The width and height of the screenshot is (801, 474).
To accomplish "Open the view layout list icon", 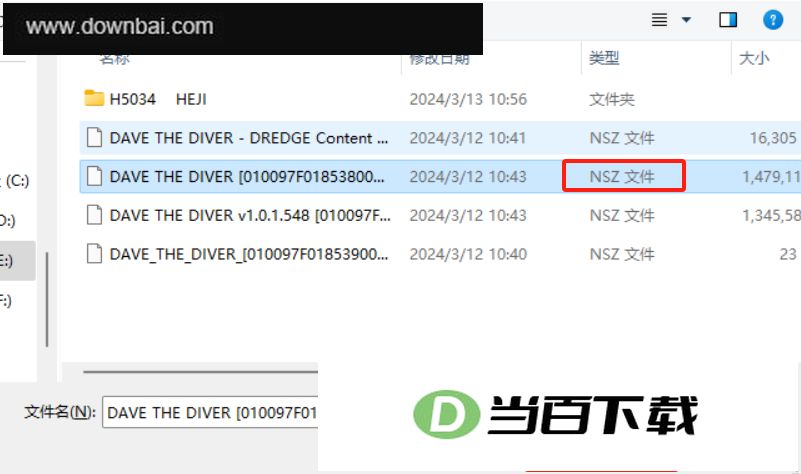I will pyautogui.click(x=659, y=20).
